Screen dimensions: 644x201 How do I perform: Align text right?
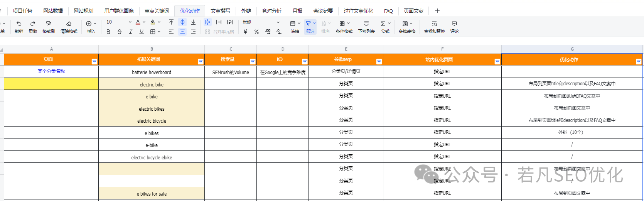click(193, 32)
